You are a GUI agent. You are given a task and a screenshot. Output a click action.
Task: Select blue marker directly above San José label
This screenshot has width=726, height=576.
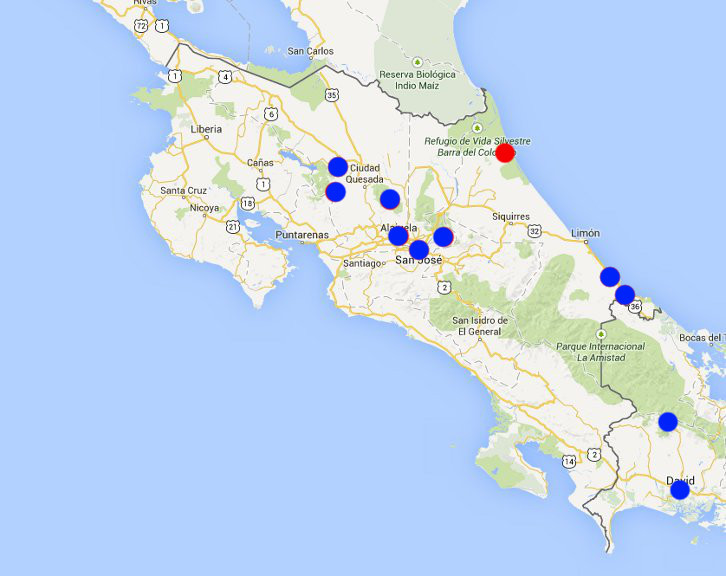pos(419,249)
